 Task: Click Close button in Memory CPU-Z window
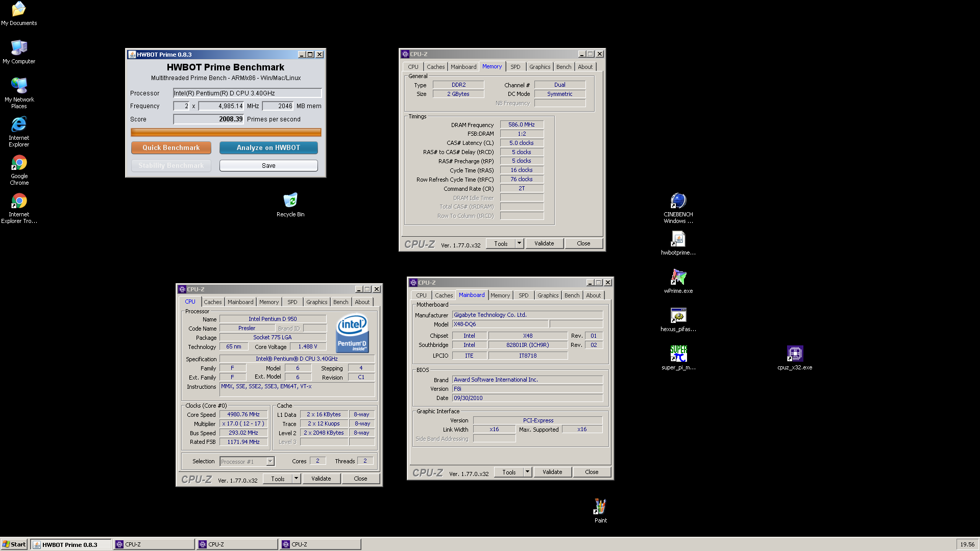point(583,243)
